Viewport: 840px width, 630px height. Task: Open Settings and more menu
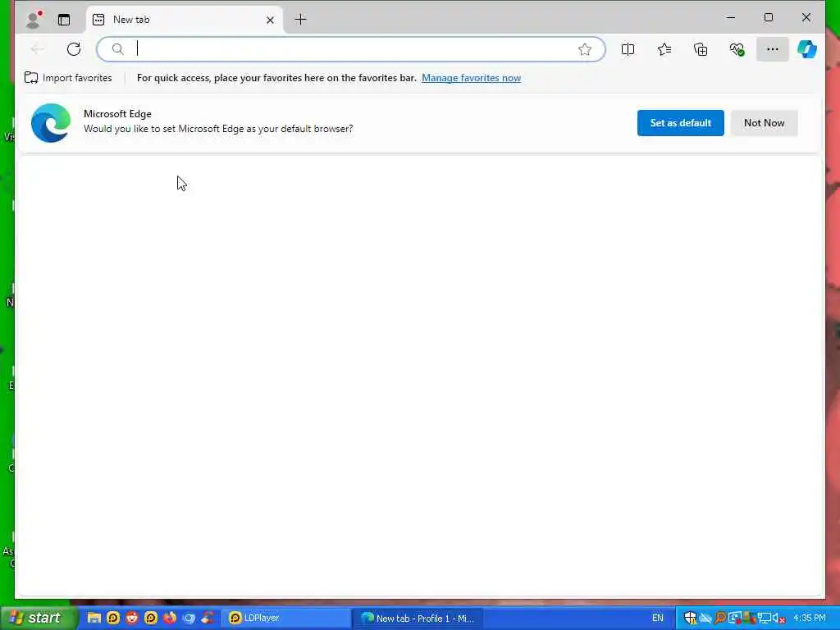tap(773, 49)
